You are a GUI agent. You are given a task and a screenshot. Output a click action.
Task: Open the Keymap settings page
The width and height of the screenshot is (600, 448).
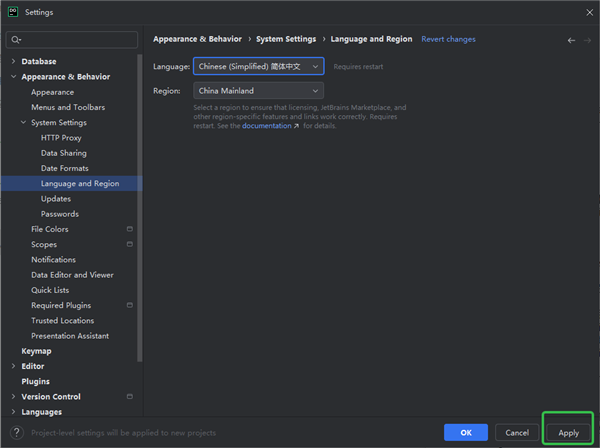[36, 351]
